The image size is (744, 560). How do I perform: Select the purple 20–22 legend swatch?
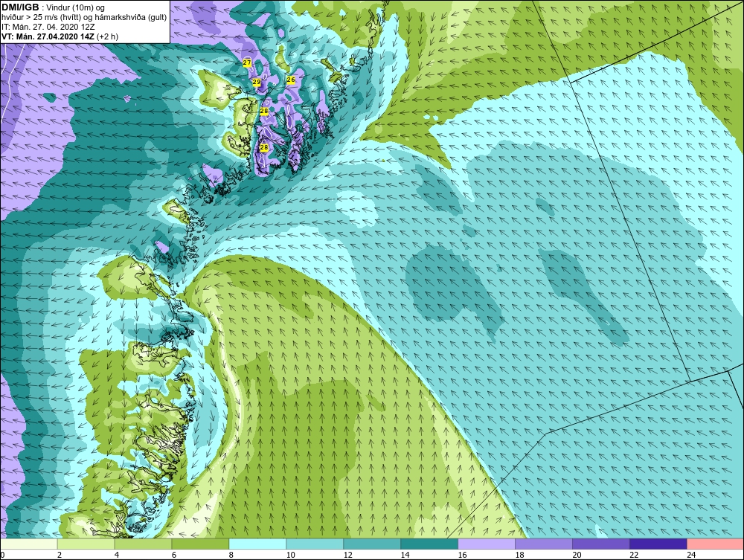coord(600,544)
